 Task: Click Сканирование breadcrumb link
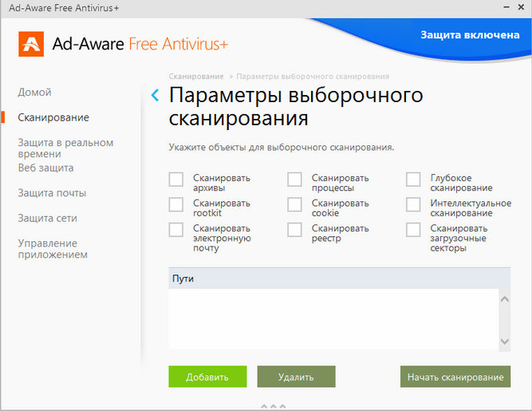click(196, 77)
